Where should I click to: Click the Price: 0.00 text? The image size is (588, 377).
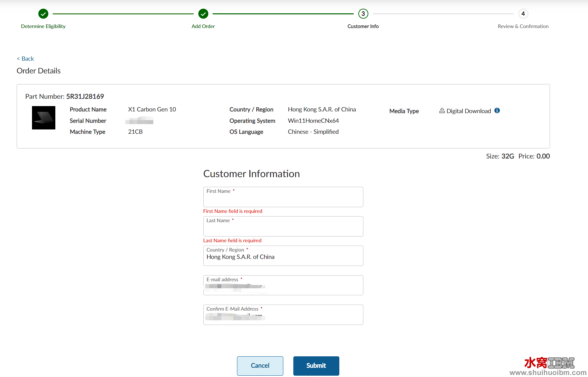pyautogui.click(x=534, y=156)
